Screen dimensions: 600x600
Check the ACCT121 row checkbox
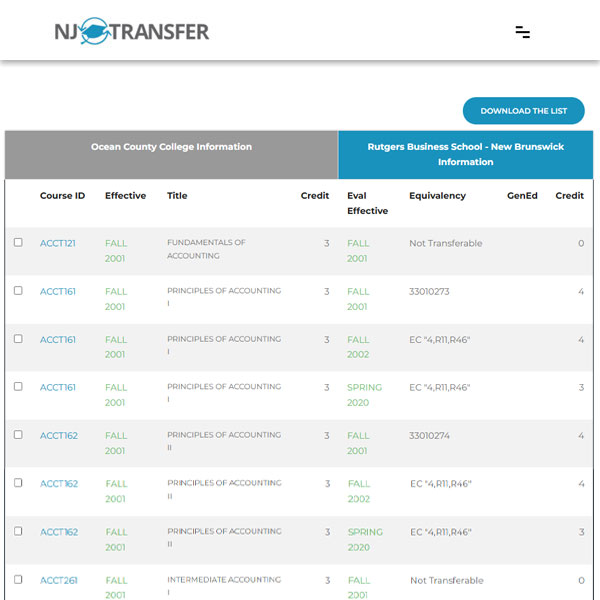click(18, 242)
